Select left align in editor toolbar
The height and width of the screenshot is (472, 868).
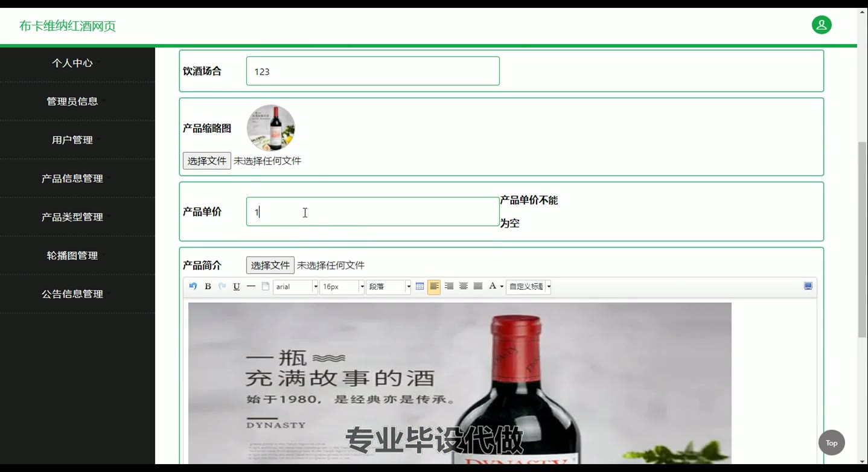pyautogui.click(x=434, y=287)
